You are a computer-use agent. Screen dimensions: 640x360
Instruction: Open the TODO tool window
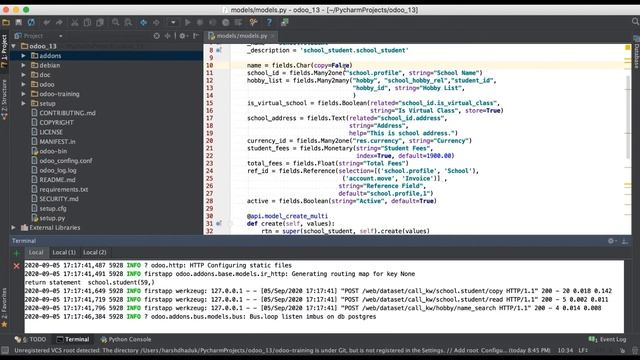click(x=31, y=339)
